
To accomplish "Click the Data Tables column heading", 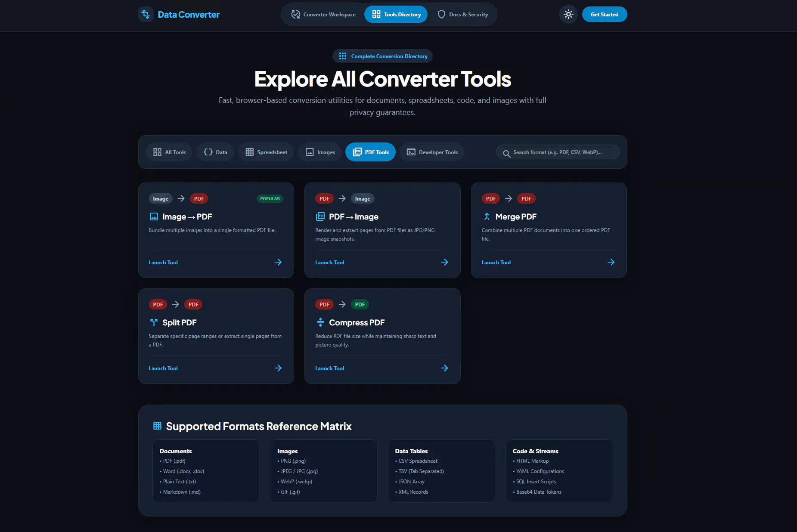I will click(411, 451).
